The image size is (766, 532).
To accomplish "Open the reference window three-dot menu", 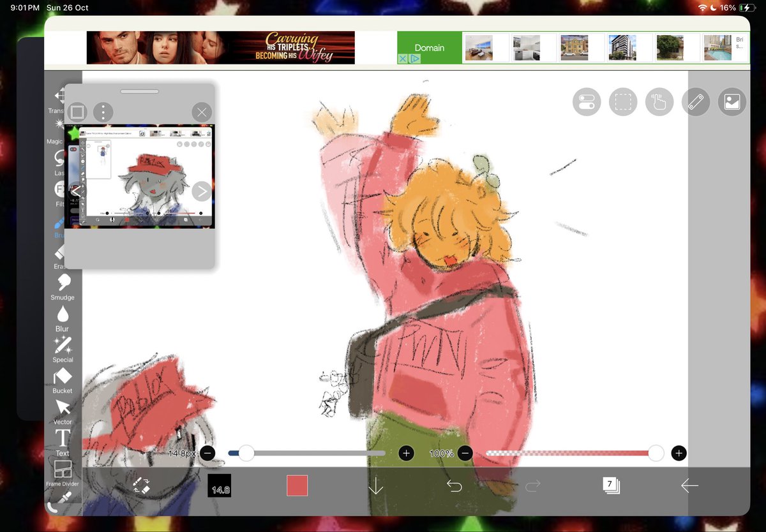I will click(x=103, y=112).
